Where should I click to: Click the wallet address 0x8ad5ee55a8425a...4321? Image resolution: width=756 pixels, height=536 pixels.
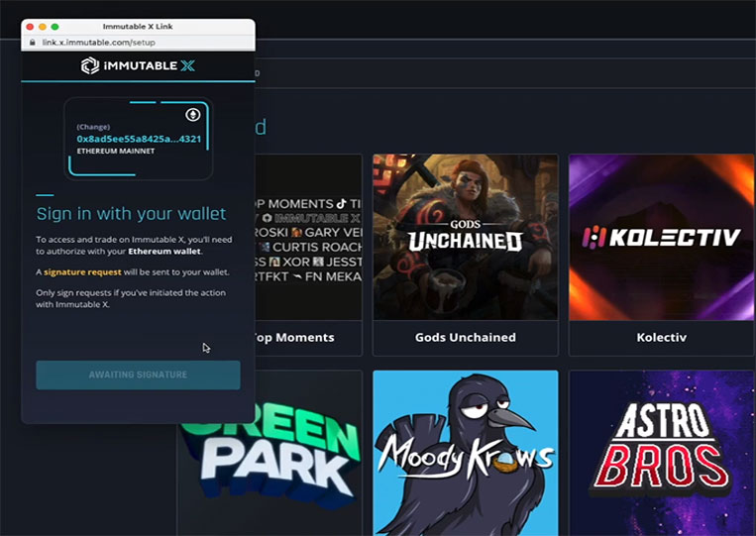pos(139,139)
